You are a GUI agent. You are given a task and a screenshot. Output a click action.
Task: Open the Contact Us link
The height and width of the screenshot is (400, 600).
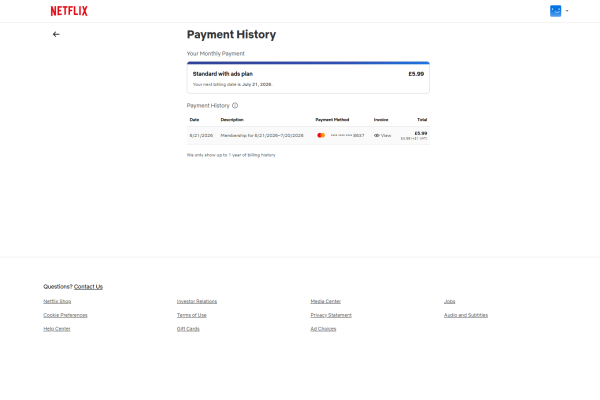click(x=88, y=287)
